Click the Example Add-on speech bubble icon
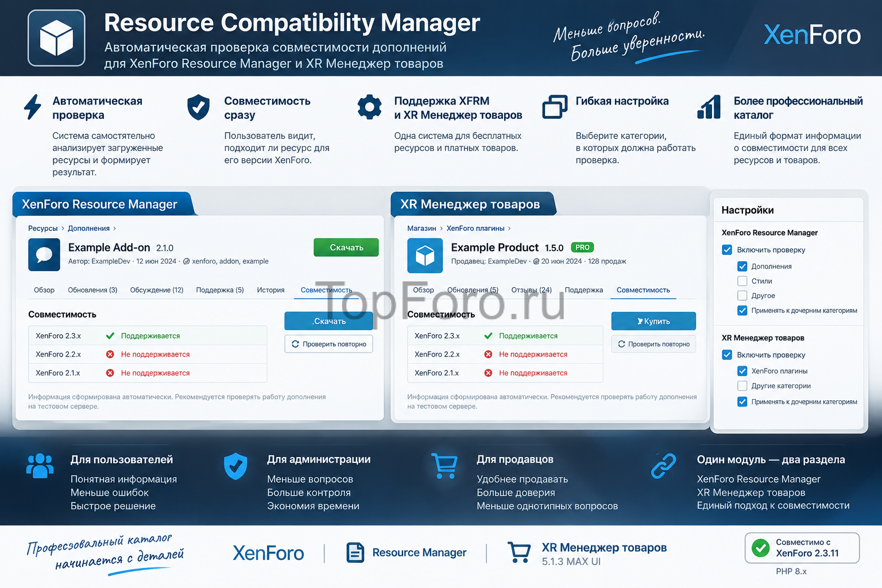882x588 pixels. (x=44, y=254)
